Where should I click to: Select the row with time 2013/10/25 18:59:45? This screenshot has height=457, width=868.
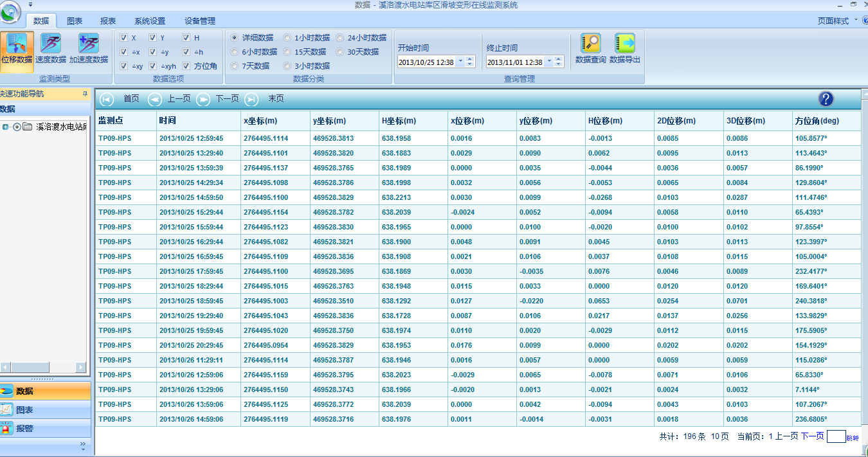(x=478, y=301)
